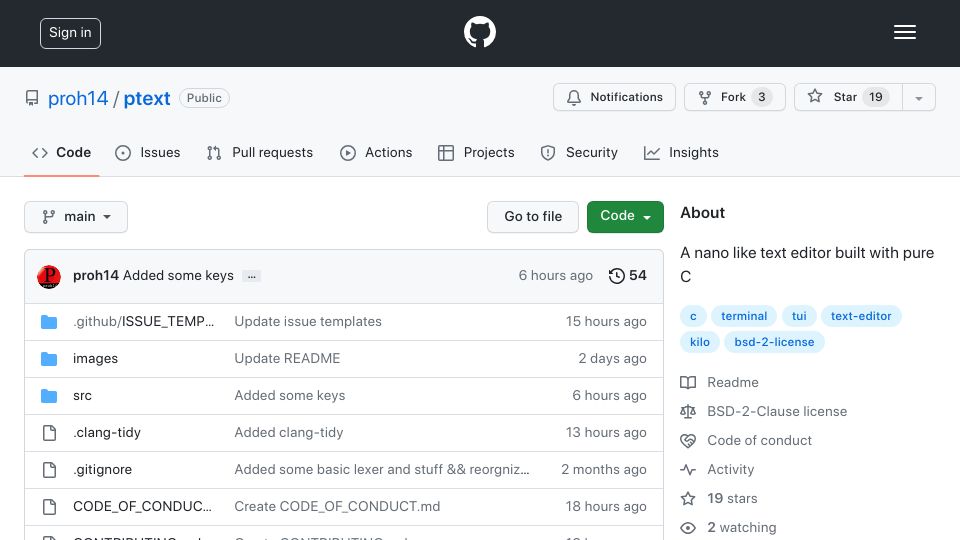Expand the star lists dropdown arrow
The width and height of the screenshot is (960, 540).
pos(918,98)
